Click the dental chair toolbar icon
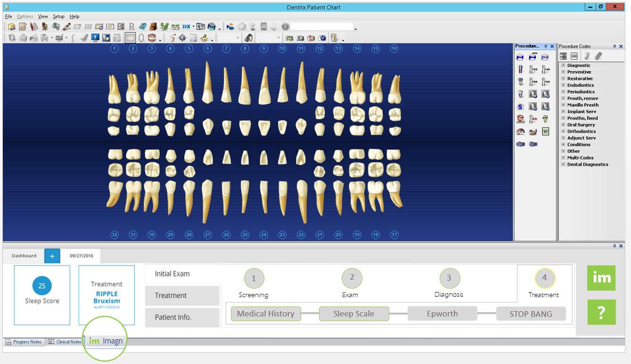Image resolution: width=631 pixels, height=364 pixels. [x=45, y=26]
